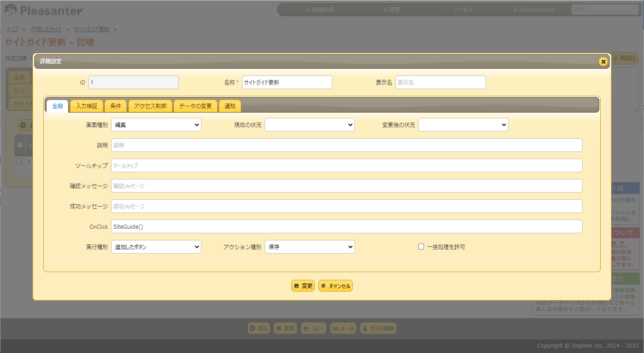Click the 新規作成 menu in the header

click(x=320, y=9)
